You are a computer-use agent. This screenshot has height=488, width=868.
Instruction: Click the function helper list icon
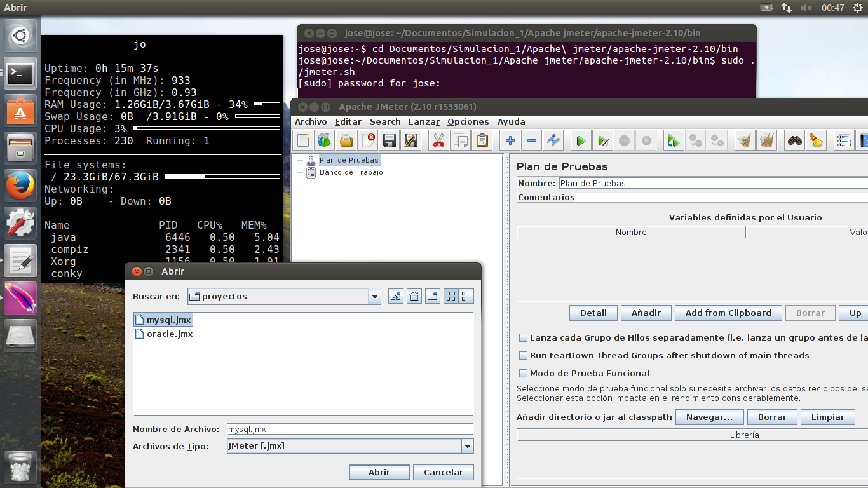coord(844,140)
